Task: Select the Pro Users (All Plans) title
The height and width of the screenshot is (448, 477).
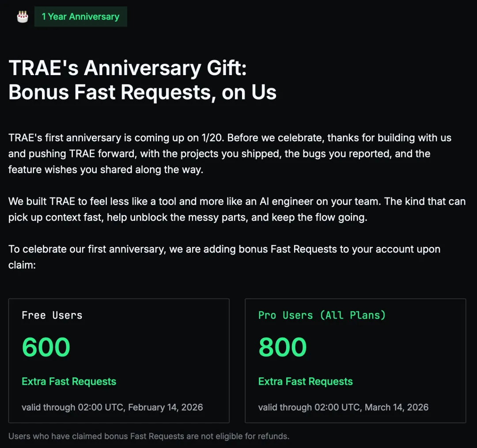Action: tap(322, 315)
